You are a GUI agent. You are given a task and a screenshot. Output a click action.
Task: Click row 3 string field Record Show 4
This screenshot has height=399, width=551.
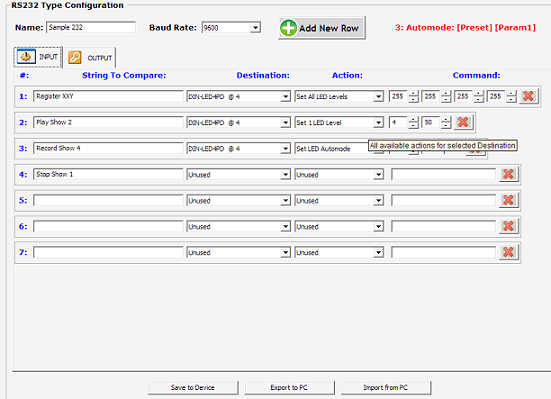point(108,148)
